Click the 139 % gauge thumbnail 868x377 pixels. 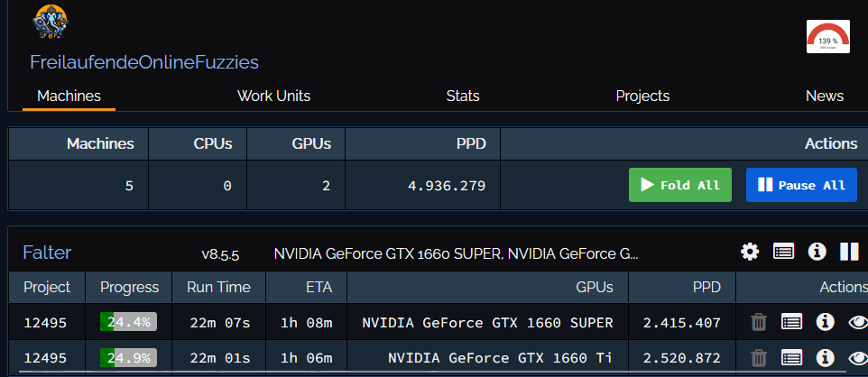[x=827, y=37]
